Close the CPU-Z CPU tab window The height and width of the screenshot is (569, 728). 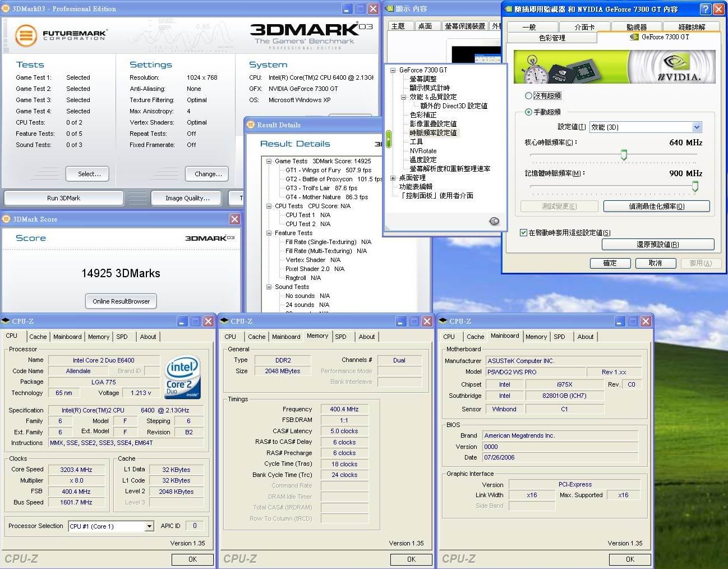208,321
